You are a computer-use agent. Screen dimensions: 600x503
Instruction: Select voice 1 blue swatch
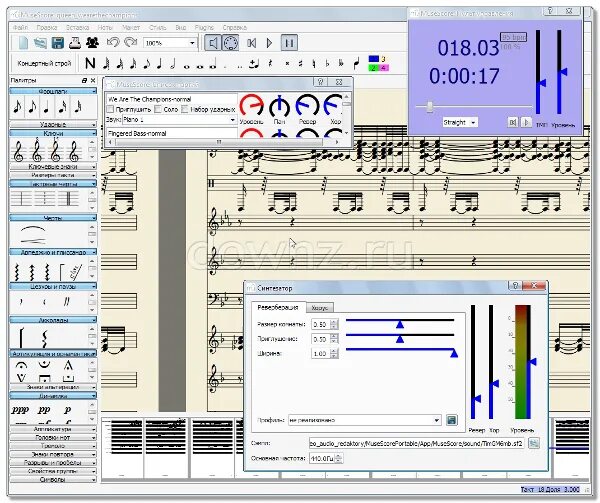[373, 59]
